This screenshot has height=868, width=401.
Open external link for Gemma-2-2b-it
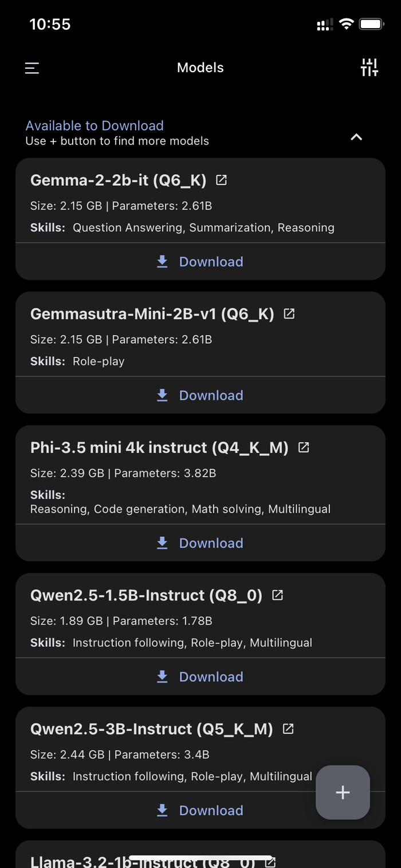[x=221, y=180]
